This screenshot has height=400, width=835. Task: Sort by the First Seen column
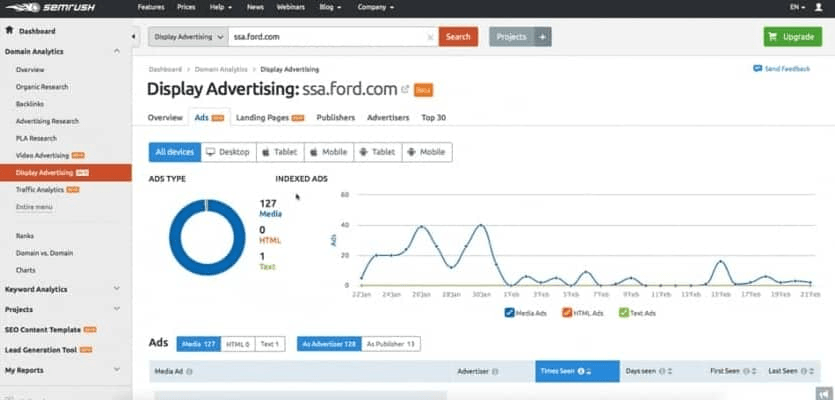(x=733, y=371)
